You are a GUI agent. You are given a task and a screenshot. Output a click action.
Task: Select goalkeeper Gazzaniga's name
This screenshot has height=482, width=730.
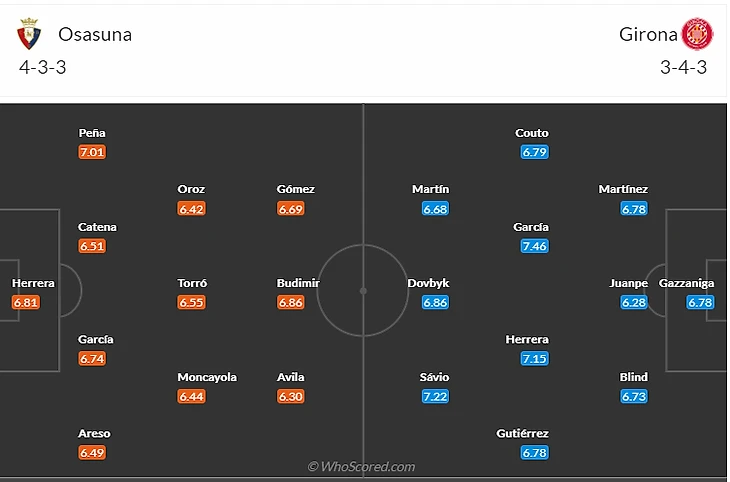click(686, 283)
